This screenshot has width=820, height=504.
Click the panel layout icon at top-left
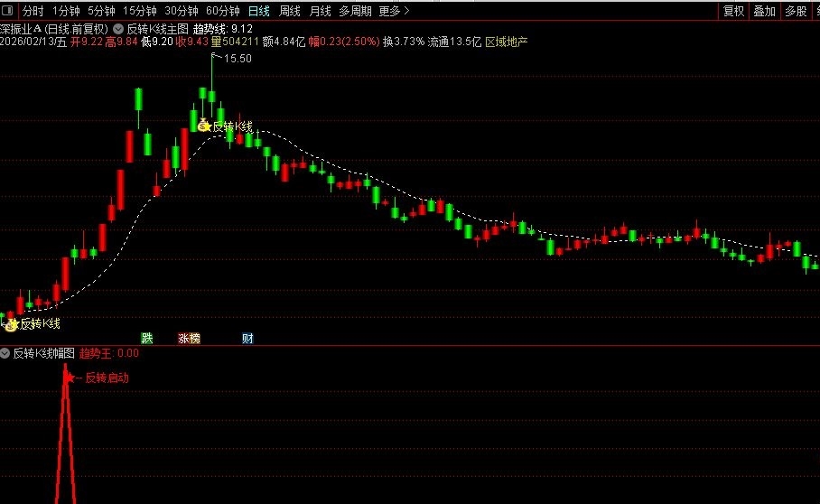[7, 11]
